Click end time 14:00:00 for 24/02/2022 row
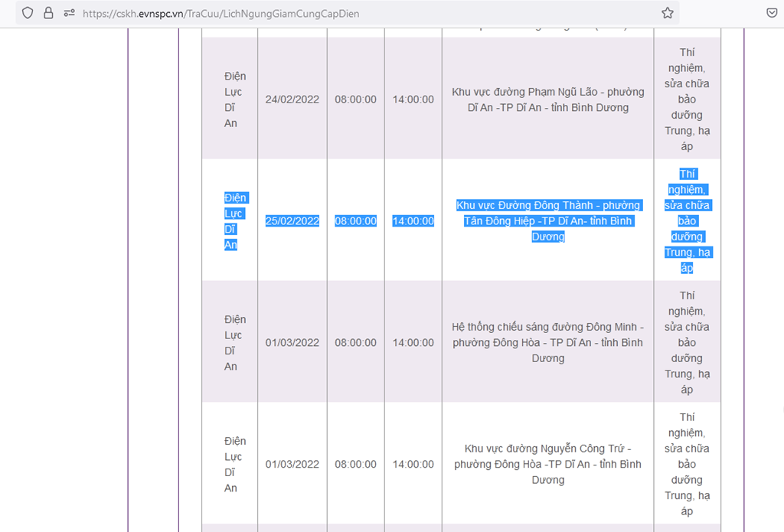Viewport: 784px width, 532px height. [x=413, y=100]
